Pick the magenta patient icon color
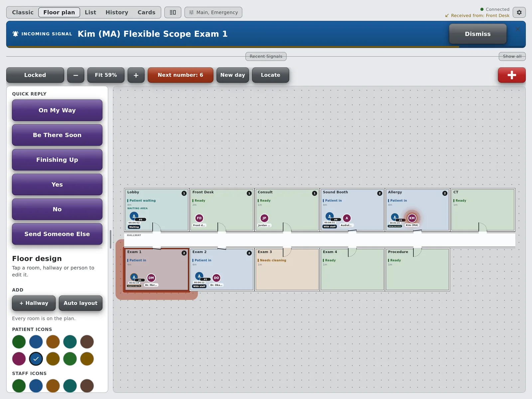 click(19, 359)
